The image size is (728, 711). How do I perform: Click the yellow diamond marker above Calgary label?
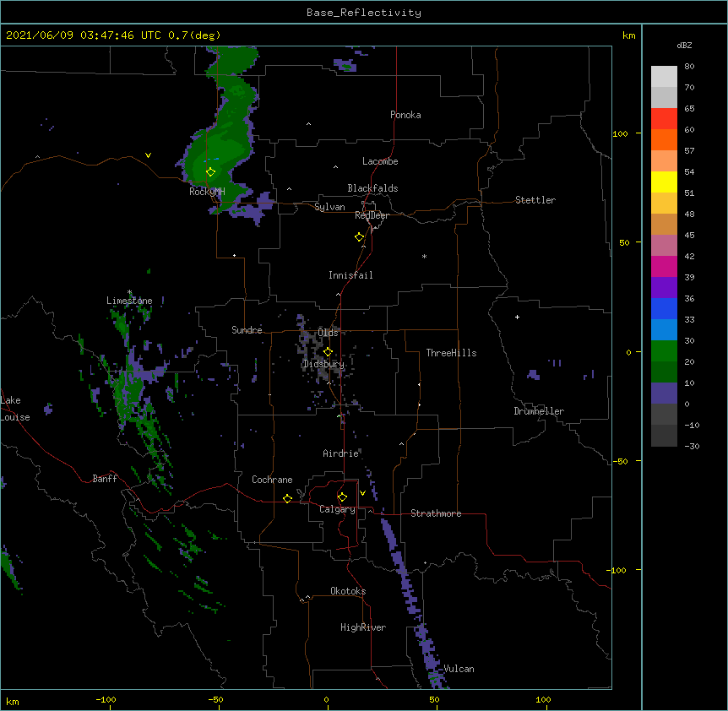coord(342,497)
